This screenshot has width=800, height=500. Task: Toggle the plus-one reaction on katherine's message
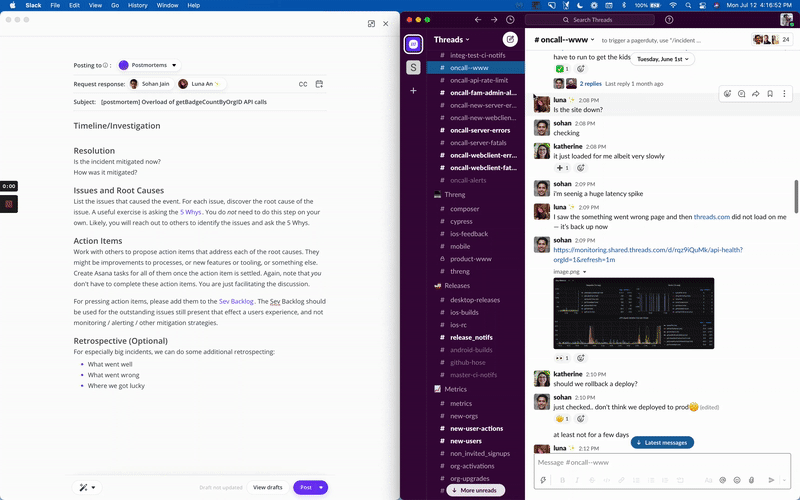click(562, 168)
